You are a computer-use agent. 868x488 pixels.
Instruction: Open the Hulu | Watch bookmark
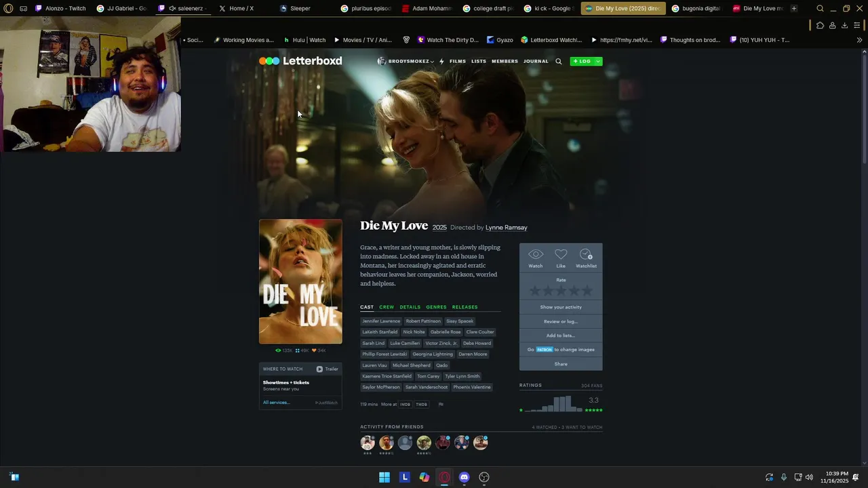point(304,40)
